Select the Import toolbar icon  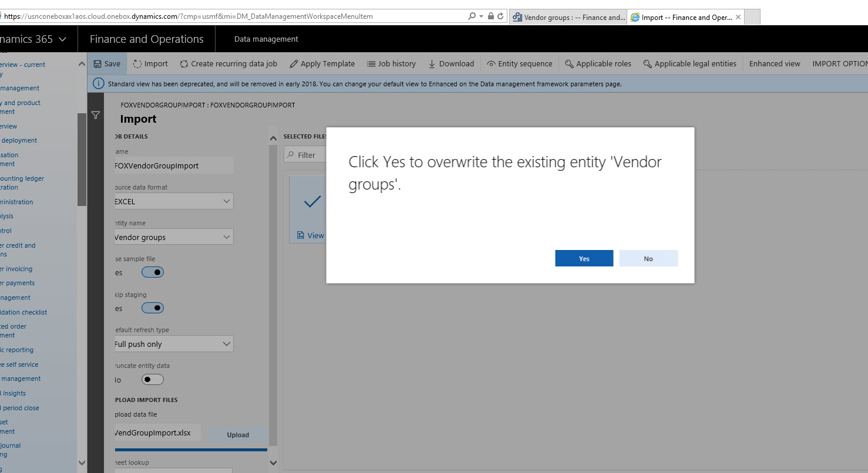(x=150, y=63)
